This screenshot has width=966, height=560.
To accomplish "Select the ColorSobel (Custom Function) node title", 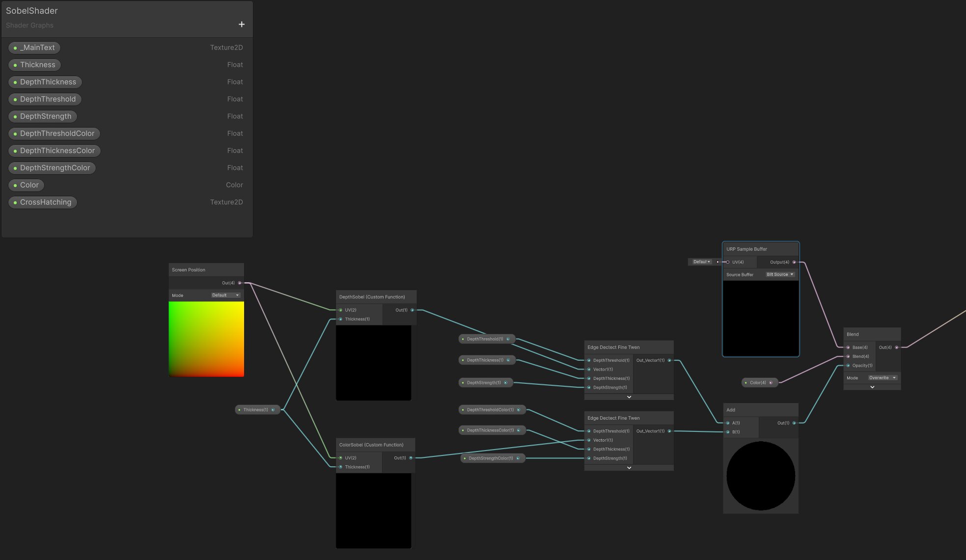I will [371, 445].
